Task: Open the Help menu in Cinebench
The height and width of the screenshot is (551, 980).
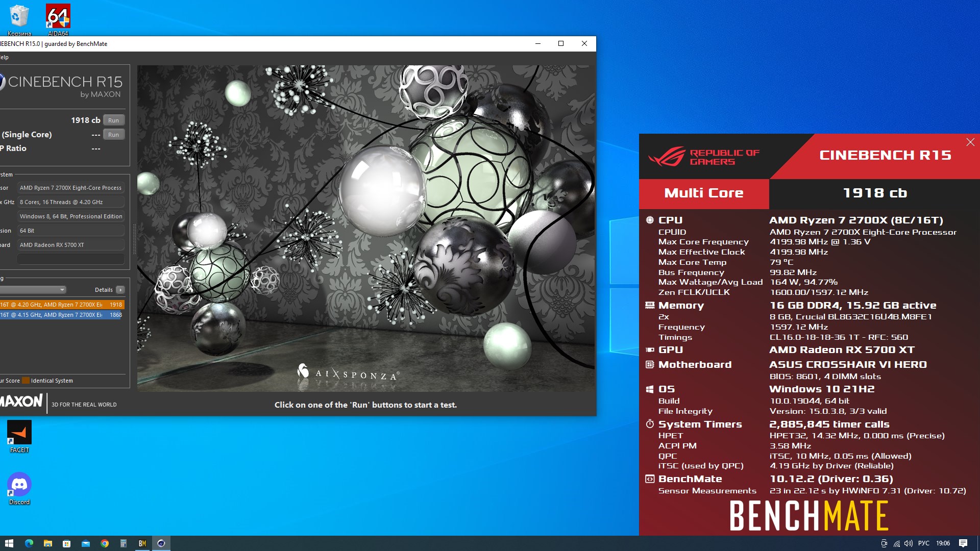Action: pyautogui.click(x=4, y=57)
